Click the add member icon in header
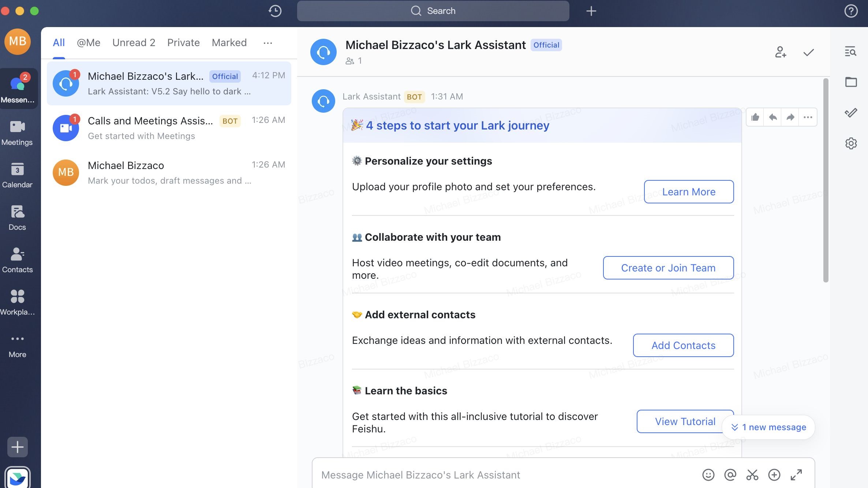Viewport: 868px width, 488px height. [781, 52]
